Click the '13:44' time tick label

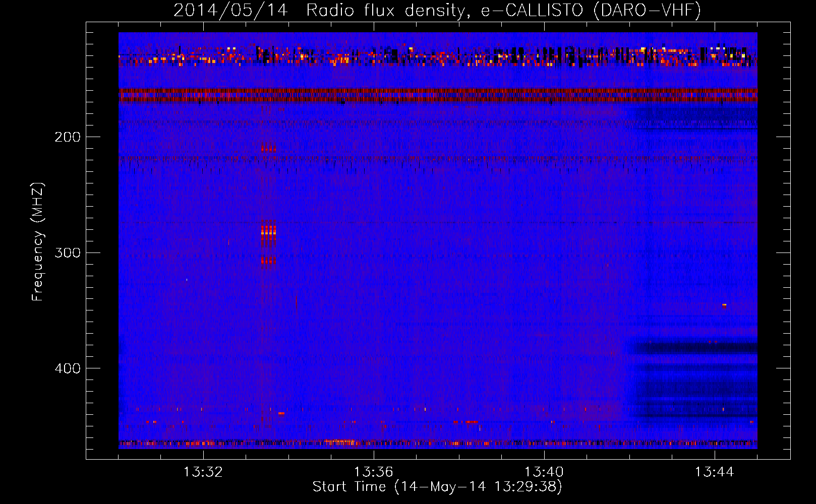click(x=715, y=472)
